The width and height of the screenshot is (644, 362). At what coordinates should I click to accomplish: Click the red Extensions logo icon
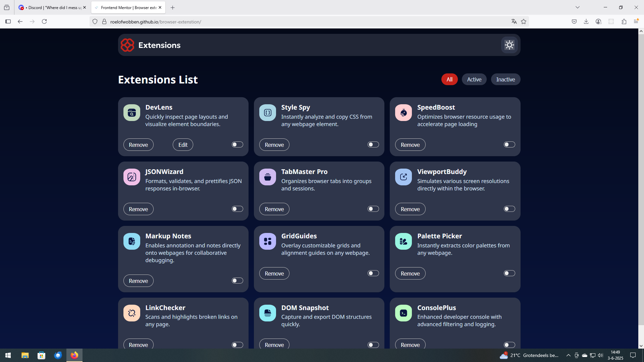point(127,45)
